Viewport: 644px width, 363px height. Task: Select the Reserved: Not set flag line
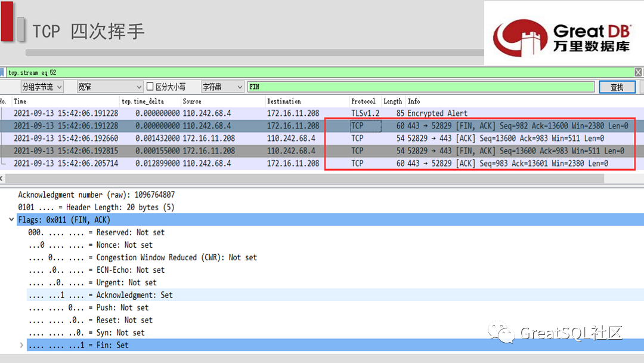[x=96, y=232]
